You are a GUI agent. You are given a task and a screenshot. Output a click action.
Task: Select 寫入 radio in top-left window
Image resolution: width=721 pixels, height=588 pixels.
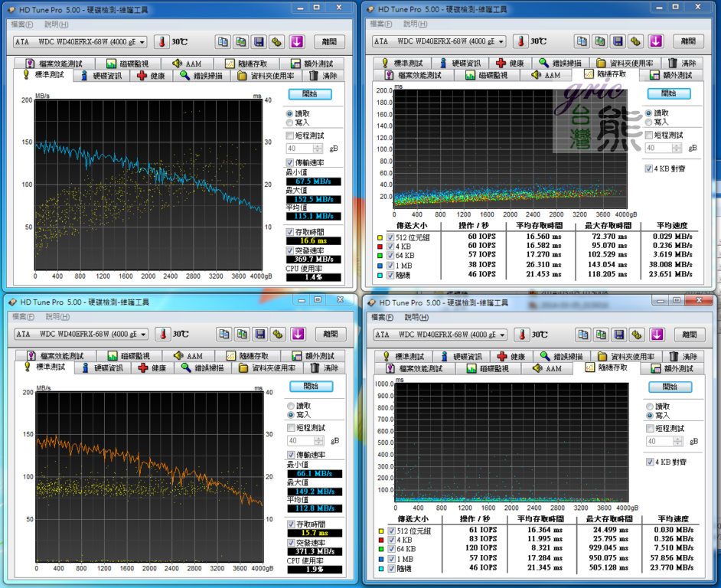pos(289,122)
